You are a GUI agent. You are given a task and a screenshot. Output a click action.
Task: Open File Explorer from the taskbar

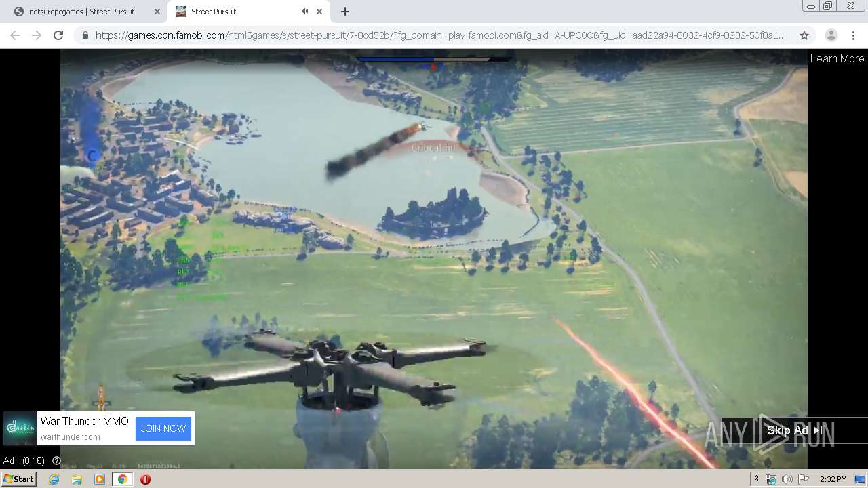pyautogui.click(x=77, y=479)
